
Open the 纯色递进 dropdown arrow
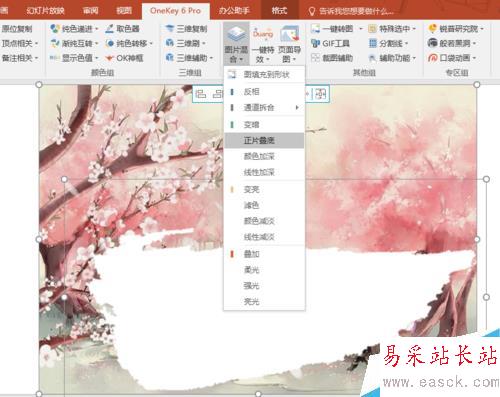click(97, 29)
